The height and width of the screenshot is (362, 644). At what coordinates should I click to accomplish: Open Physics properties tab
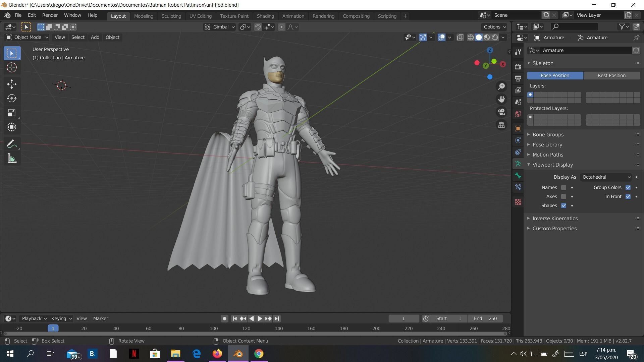[518, 140]
